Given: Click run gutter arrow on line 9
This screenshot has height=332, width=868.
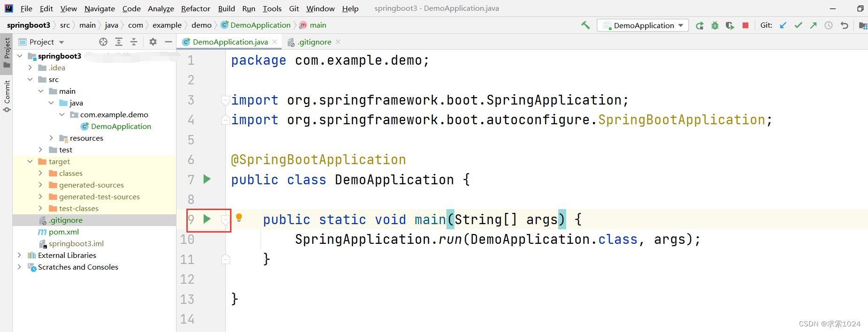Looking at the screenshot, I should click(207, 219).
